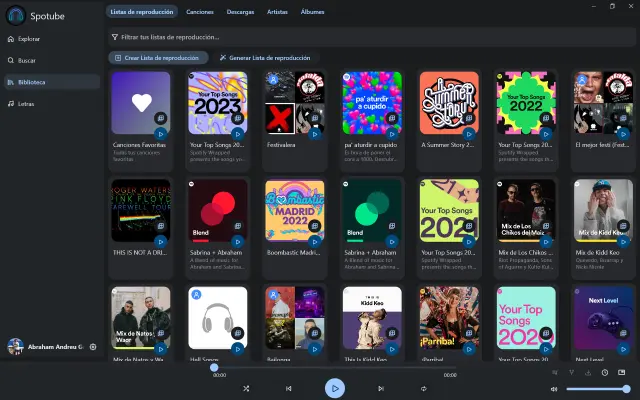Screen dimensions: 640x400
Task: Skip to the next track
Action: [x=380, y=388]
